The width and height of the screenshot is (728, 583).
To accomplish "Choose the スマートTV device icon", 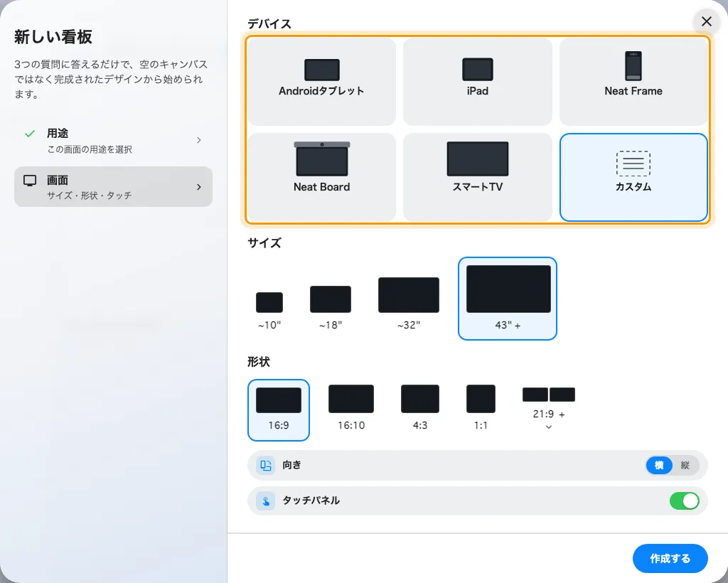I will click(477, 159).
